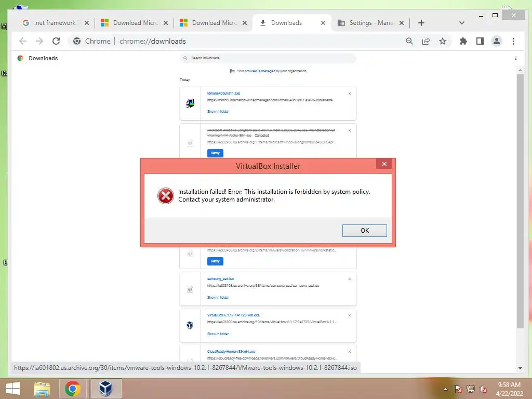The height and width of the screenshot is (399, 532).
Task: Click the scrollbar down arrow
Action: click(520, 368)
